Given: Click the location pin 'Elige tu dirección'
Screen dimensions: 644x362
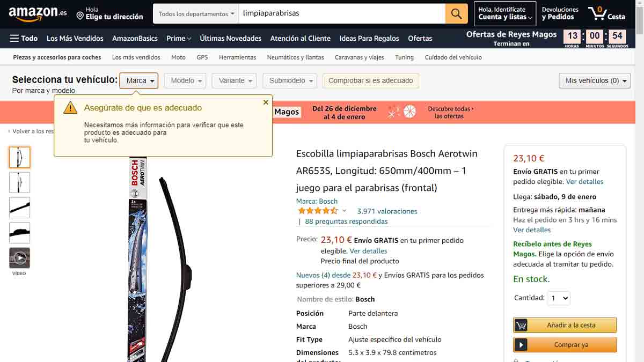Looking at the screenshot, I should pyautogui.click(x=109, y=14).
